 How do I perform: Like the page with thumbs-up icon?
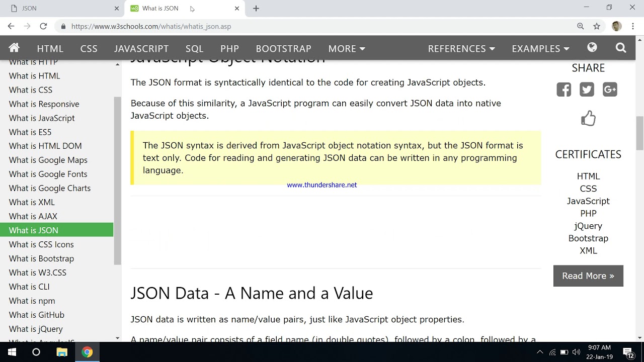[588, 119]
